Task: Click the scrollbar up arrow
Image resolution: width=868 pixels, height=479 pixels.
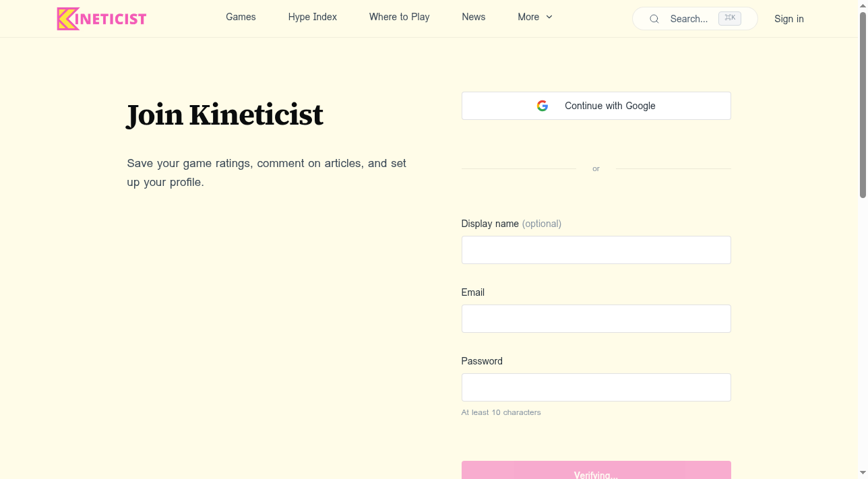Action: point(863,5)
